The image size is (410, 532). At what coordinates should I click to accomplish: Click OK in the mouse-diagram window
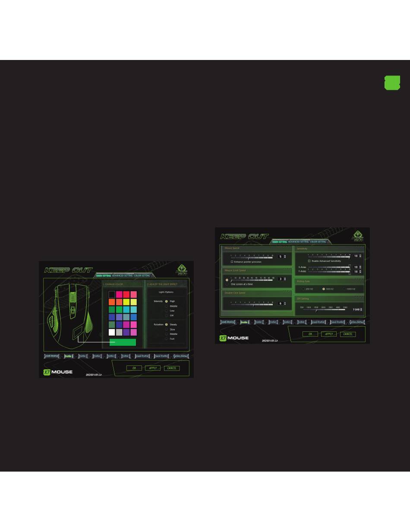134,368
